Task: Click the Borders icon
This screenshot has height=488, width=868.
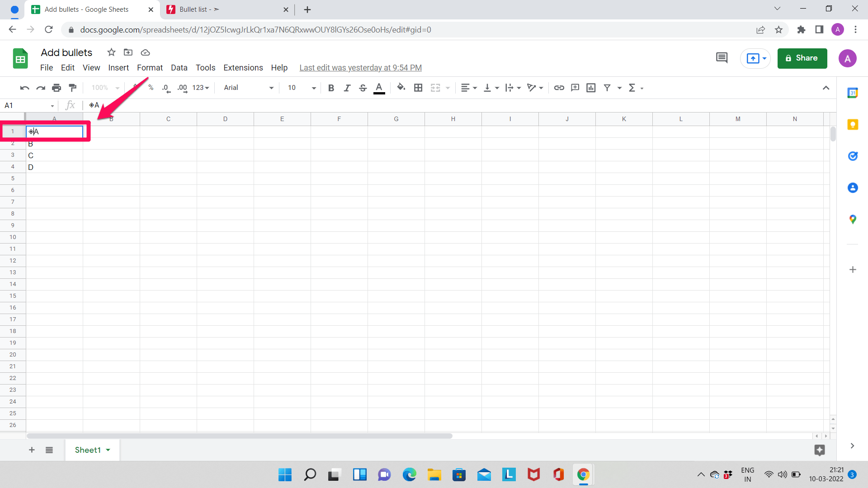Action: 418,88
